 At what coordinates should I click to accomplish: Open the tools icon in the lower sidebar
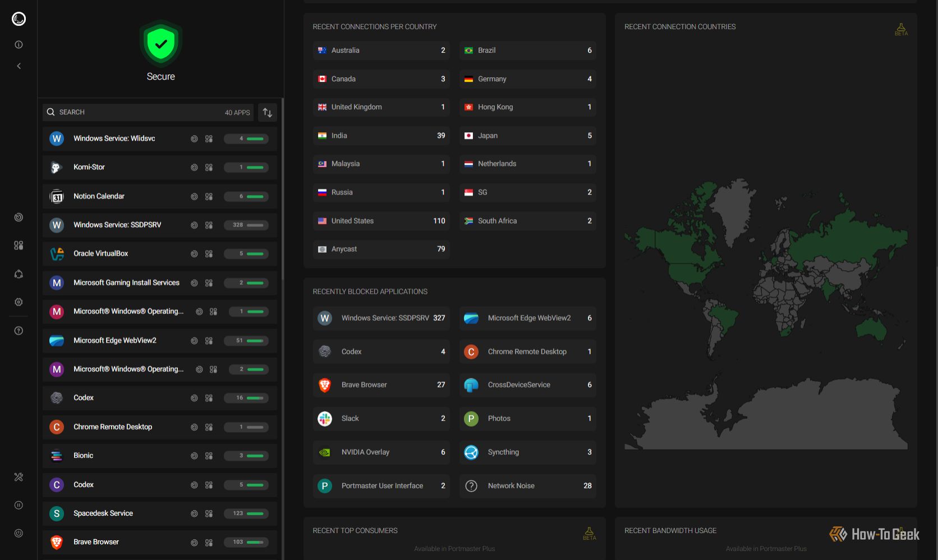click(19, 477)
